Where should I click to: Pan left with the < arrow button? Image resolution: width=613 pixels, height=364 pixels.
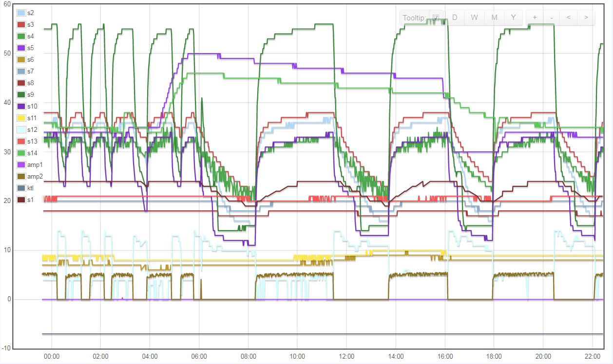(x=568, y=18)
